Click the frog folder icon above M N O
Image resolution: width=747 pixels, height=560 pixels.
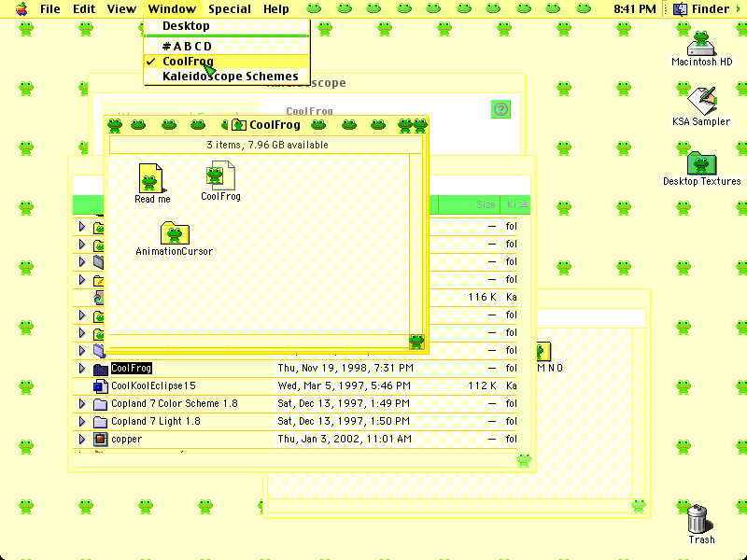point(543,351)
